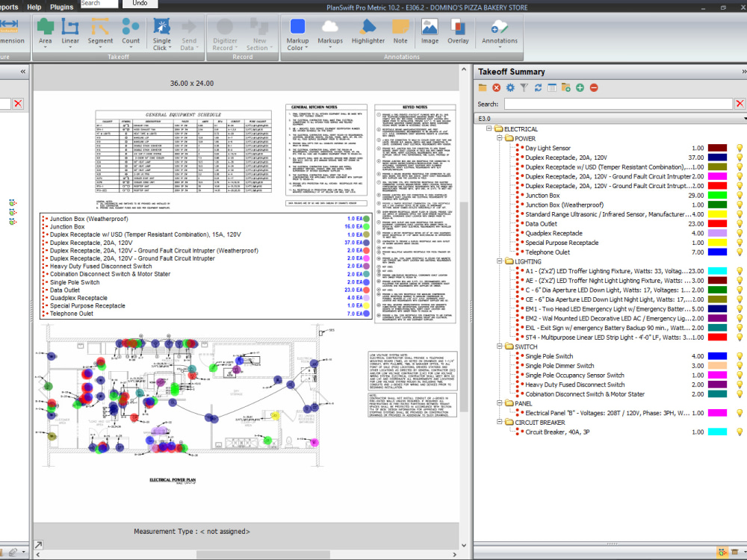Select the Linear takeoff tool
The image size is (747, 560).
(70, 32)
